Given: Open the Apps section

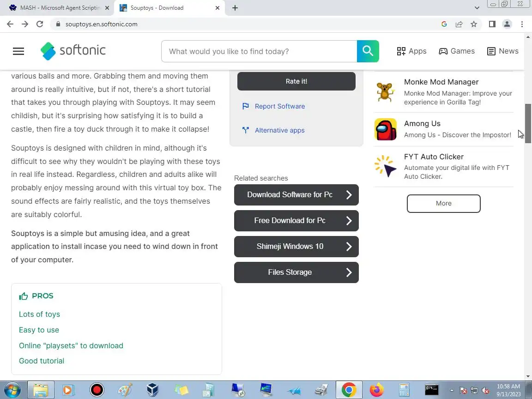Looking at the screenshot, I should coord(411,51).
